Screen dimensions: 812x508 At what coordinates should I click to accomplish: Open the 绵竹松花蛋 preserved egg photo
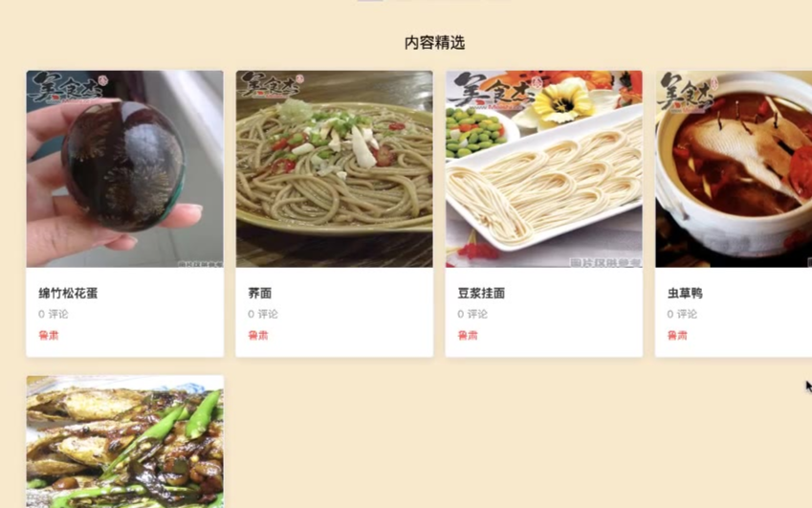tap(124, 168)
